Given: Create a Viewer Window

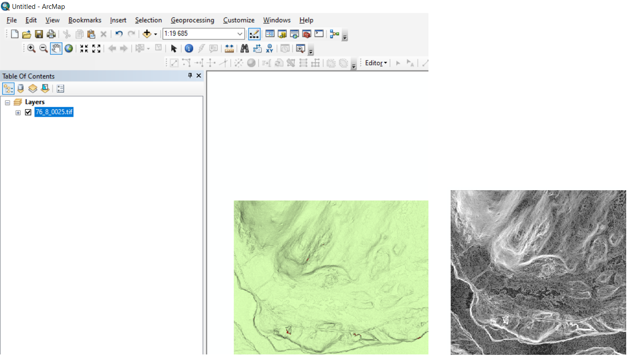Looking at the screenshot, I should tap(300, 49).
